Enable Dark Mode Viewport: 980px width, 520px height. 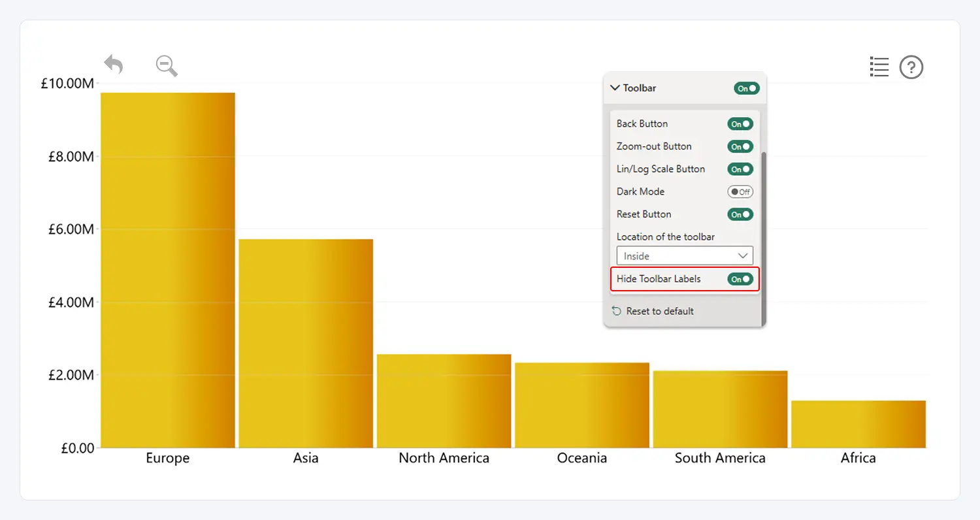click(740, 192)
